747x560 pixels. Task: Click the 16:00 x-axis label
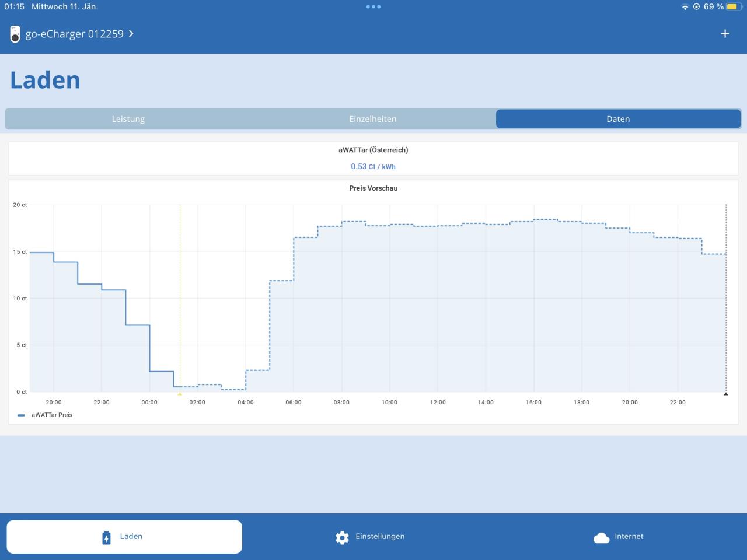pyautogui.click(x=533, y=402)
